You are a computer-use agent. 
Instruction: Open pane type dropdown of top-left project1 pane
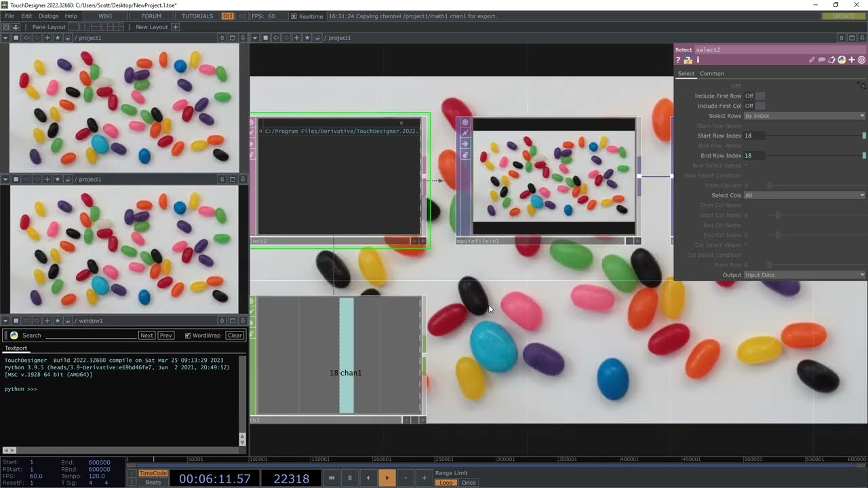point(5,38)
